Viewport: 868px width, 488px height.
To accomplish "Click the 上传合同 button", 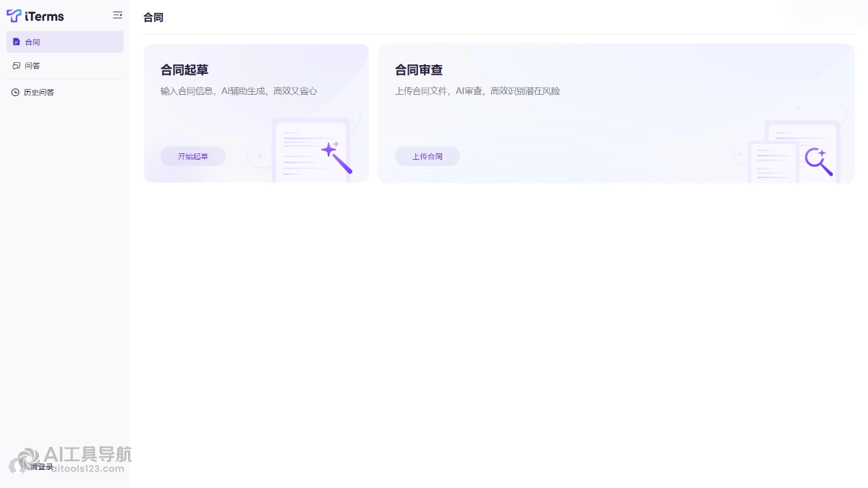I will pyautogui.click(x=427, y=156).
